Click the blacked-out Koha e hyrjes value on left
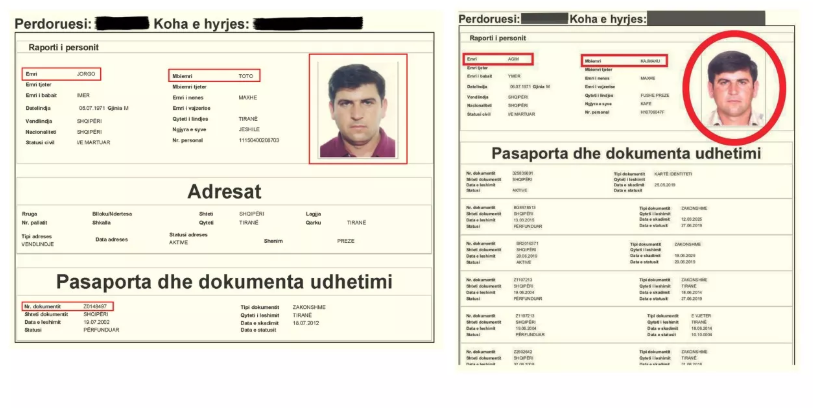 (x=309, y=24)
